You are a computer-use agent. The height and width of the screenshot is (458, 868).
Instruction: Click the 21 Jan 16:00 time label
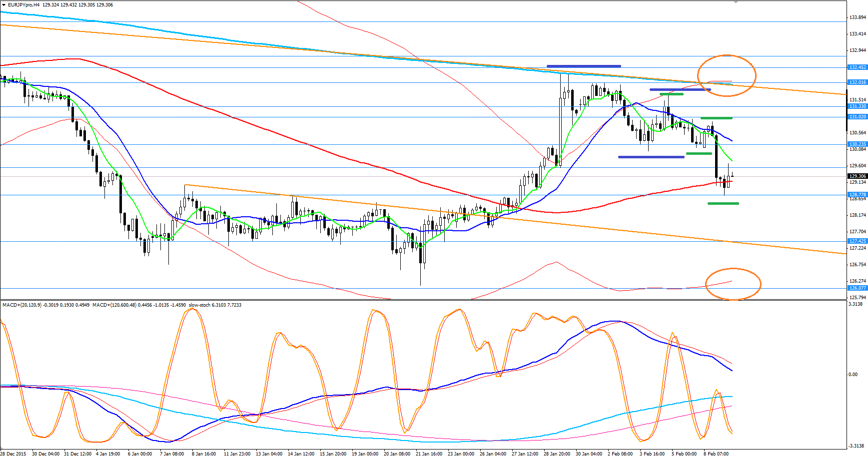click(429, 454)
